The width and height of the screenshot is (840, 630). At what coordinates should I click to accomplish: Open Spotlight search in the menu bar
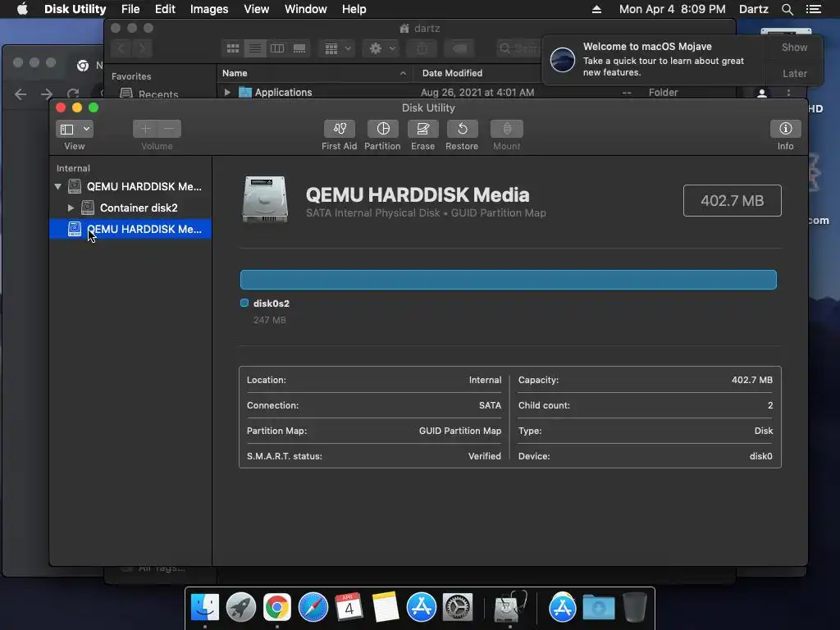pyautogui.click(x=787, y=9)
